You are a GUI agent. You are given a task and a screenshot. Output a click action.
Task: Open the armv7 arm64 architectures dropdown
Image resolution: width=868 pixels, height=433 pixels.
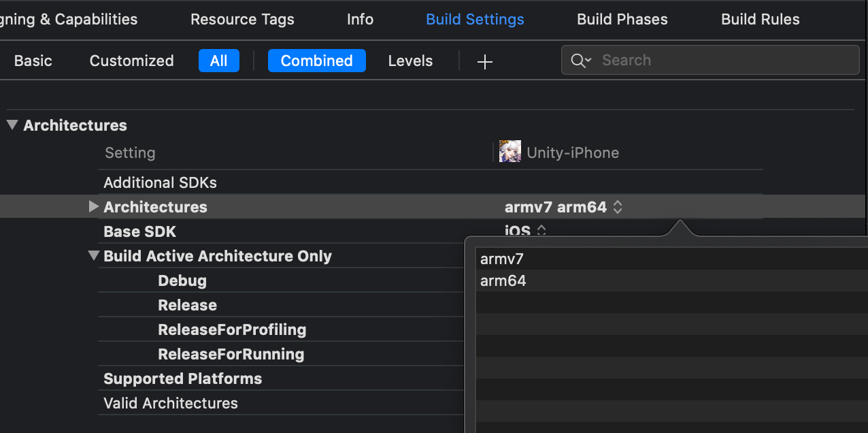click(563, 207)
